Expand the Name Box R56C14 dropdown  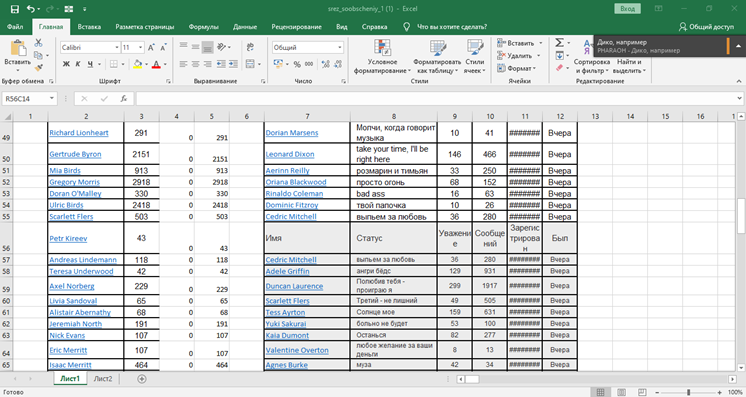pos(51,99)
